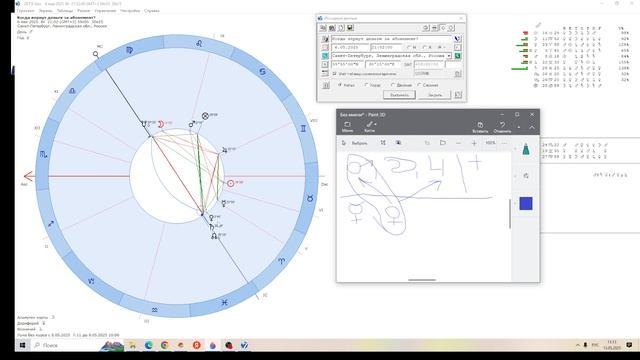Expand the color panel chevron next to blue swatch
The image size is (640, 360).
click(515, 203)
